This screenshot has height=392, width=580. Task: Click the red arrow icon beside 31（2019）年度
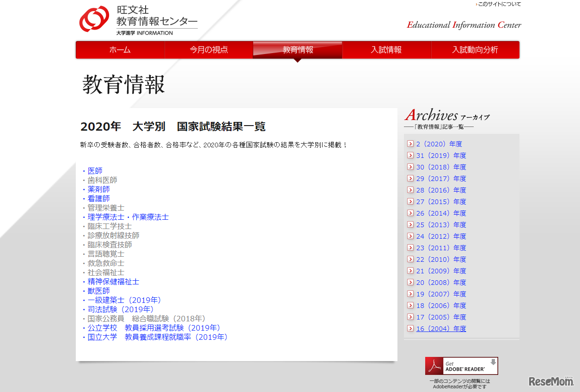[x=410, y=155]
